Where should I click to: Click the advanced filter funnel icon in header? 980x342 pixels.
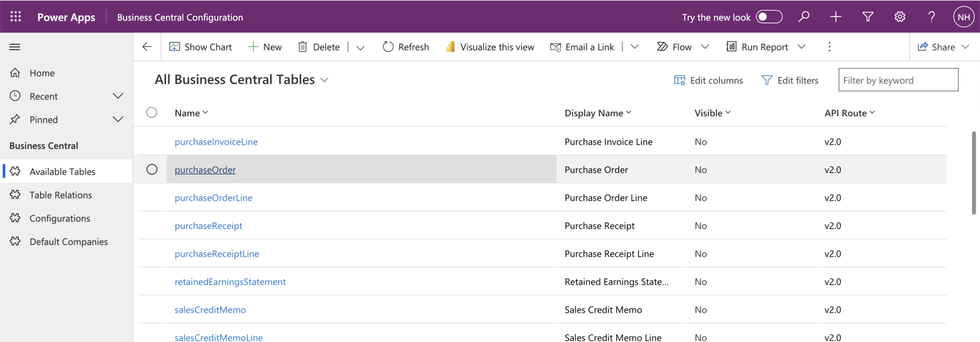[x=867, y=17]
